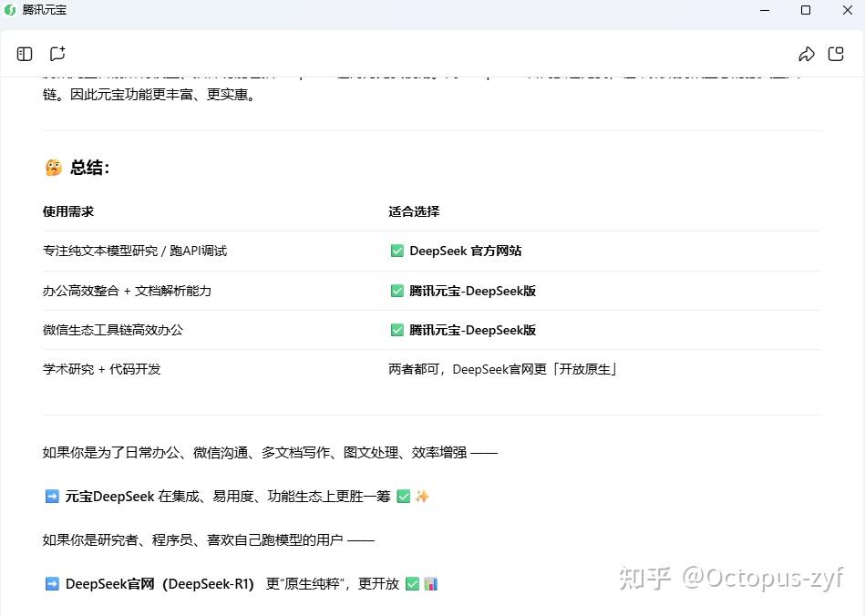Click the 使用需求 column header
The width and height of the screenshot is (865, 616).
[68, 211]
